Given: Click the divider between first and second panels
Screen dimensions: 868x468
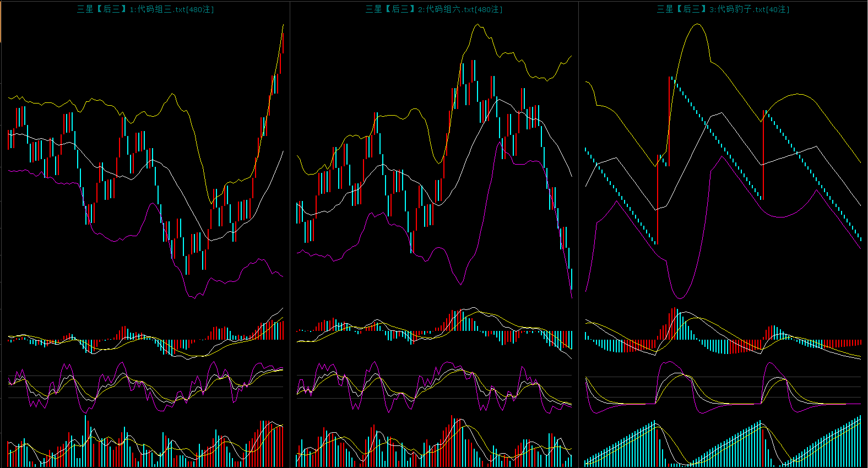Looking at the screenshot, I should click(x=290, y=234).
